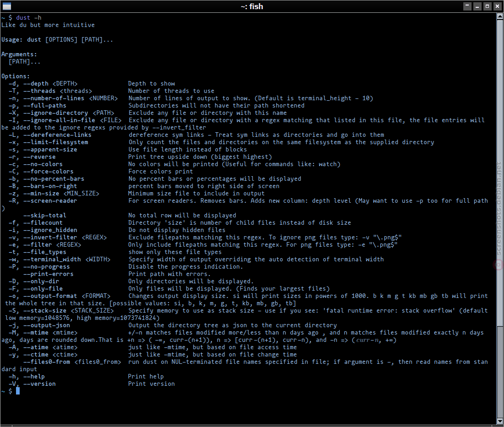The image size is (504, 427).
Task: Click the "Usage: dust [OPTIONS] [PATH]..." line
Action: (x=57, y=40)
